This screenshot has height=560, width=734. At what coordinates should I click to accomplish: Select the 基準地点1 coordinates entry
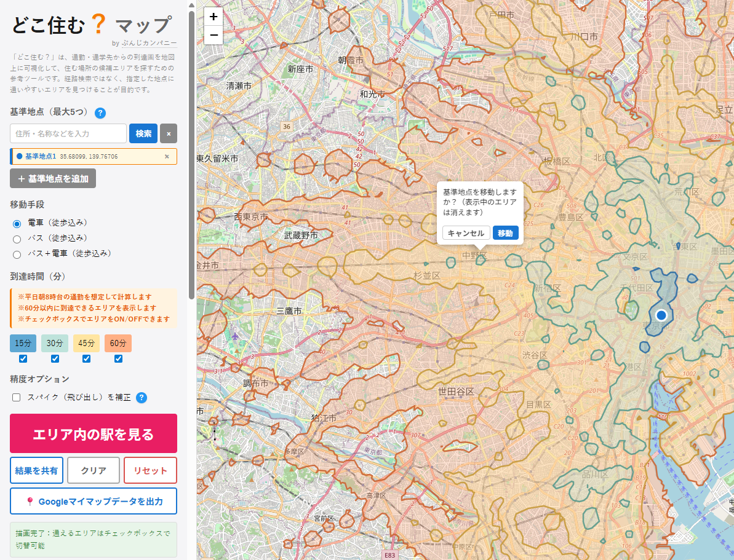94,156
